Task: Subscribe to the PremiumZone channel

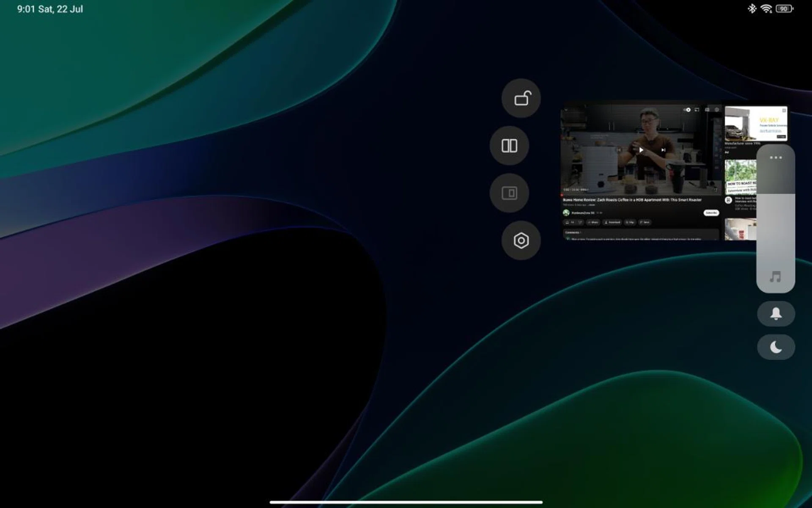Action: point(711,212)
